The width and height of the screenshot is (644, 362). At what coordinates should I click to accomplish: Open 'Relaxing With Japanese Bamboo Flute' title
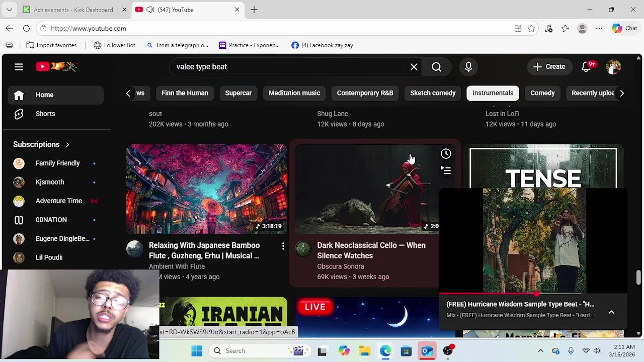click(x=204, y=250)
